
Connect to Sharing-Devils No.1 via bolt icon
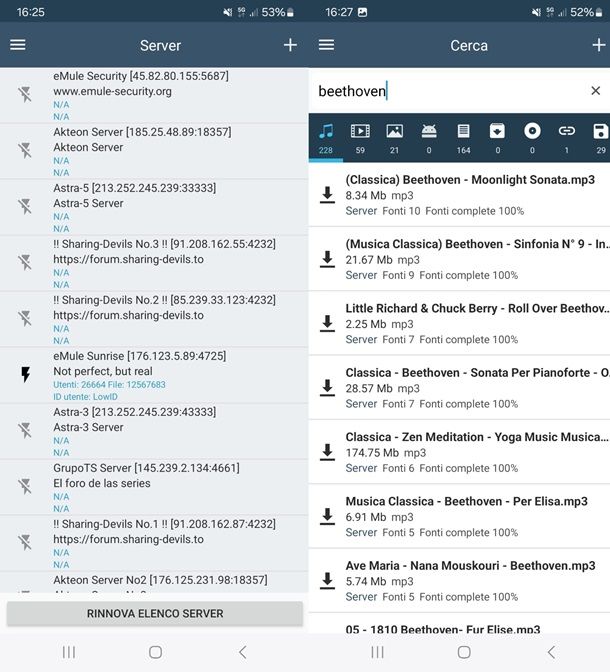25,542
